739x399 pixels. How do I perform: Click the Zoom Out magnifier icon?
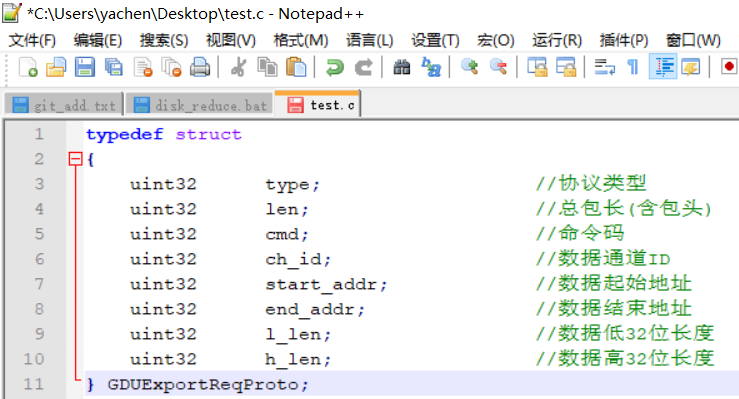coord(498,67)
